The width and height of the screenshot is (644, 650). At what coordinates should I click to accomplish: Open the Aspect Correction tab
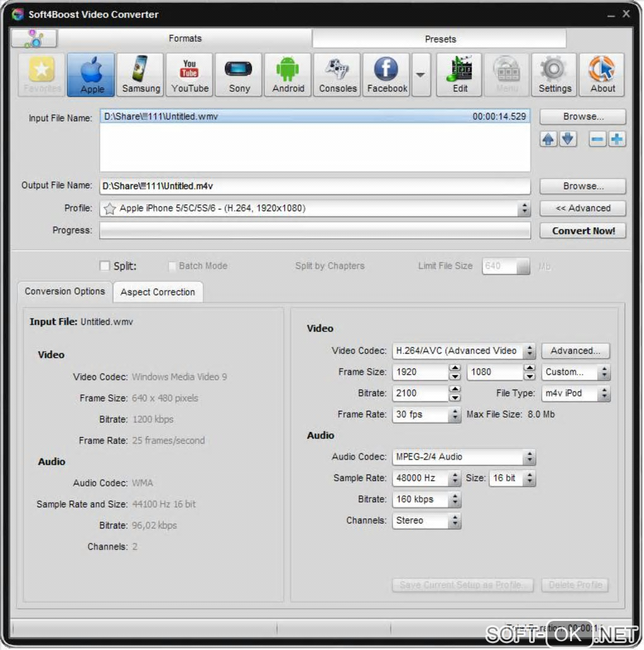[157, 292]
